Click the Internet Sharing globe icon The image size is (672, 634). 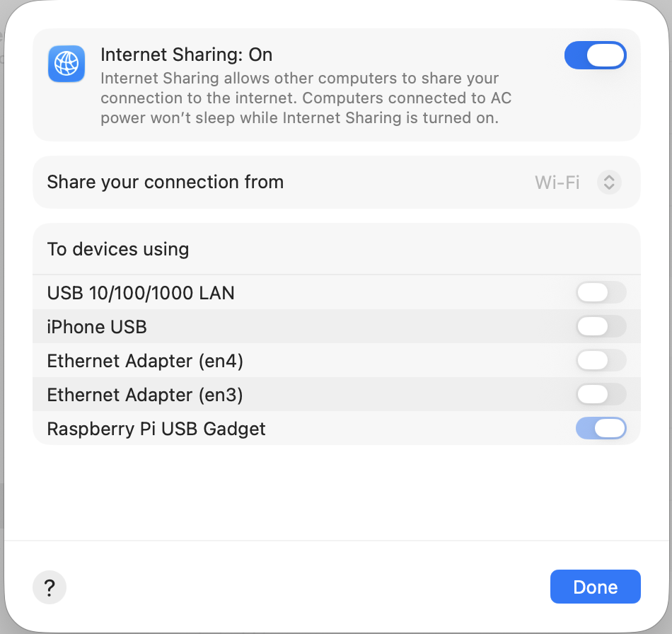point(66,64)
